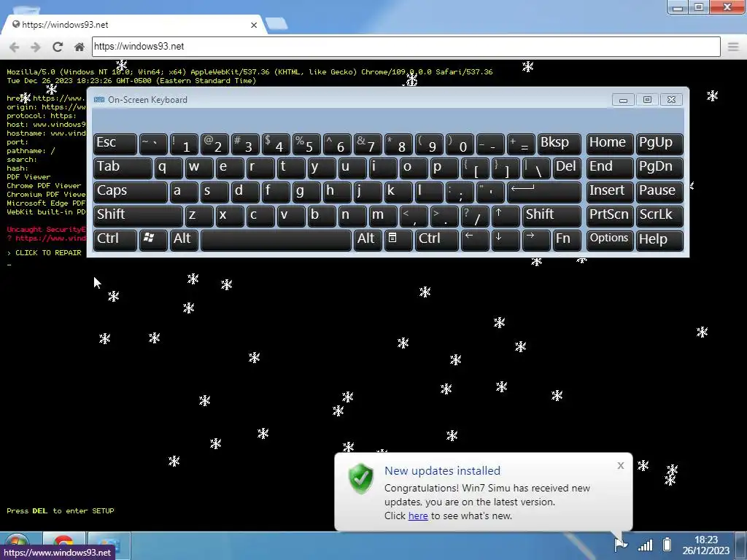Click the context menu key on keyboard
This screenshot has height=560, width=747.
pyautogui.click(x=398, y=239)
